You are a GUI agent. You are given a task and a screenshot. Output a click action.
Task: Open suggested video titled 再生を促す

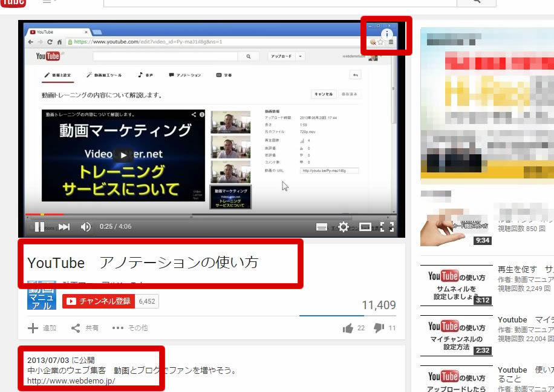click(526, 270)
